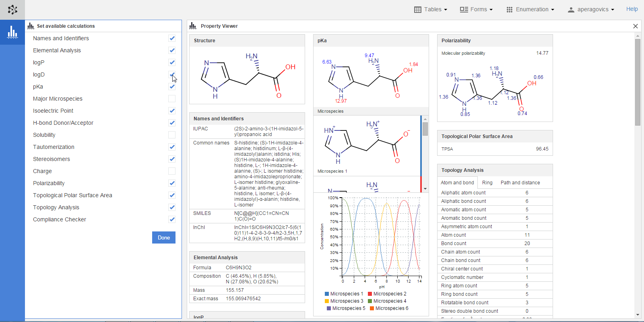The height and width of the screenshot is (322, 644).
Task: Switch to the Ring tab
Action: [487, 183]
